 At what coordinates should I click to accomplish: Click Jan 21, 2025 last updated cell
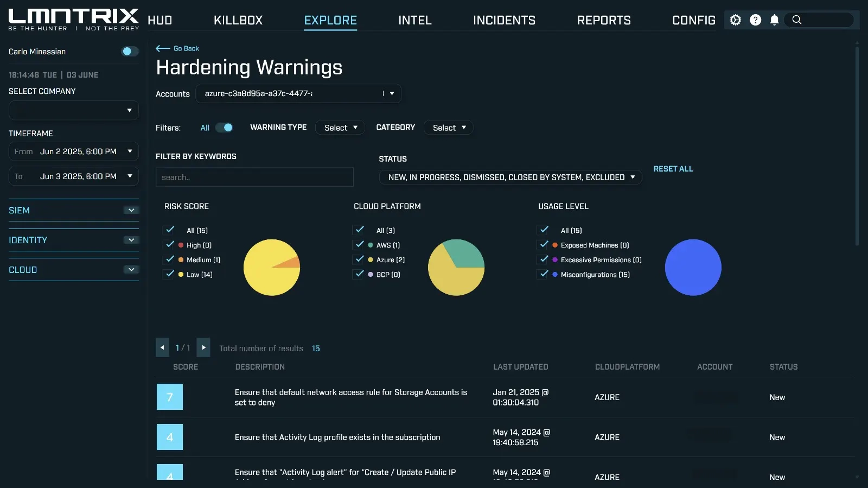[521, 397]
